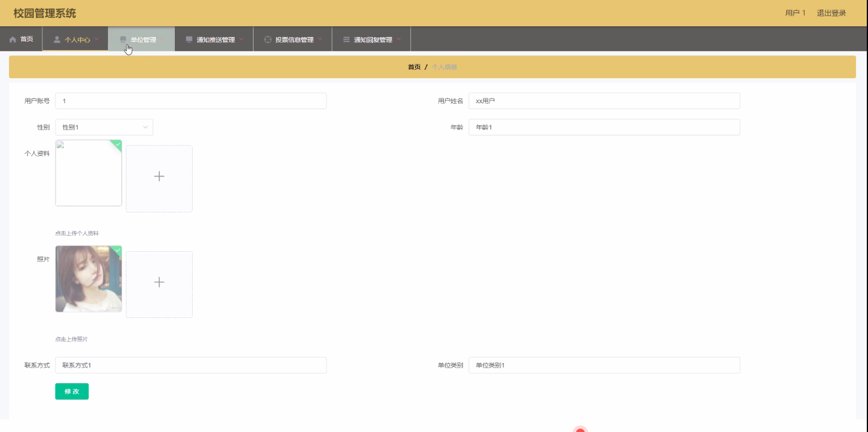Click the 用户姓名 input field
This screenshot has height=432, width=868.
pyautogui.click(x=604, y=101)
